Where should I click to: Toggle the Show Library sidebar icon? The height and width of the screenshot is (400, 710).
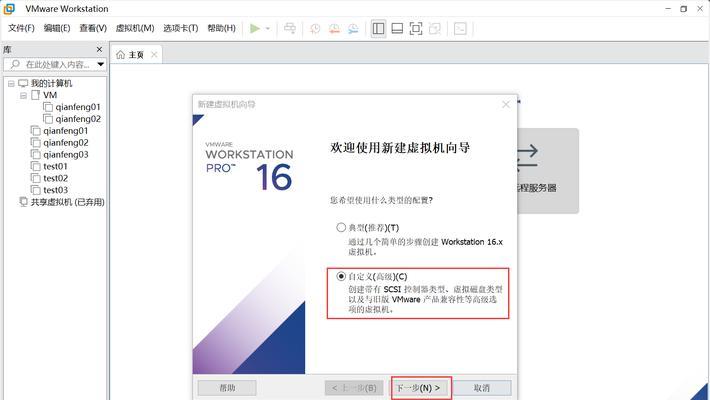pyautogui.click(x=378, y=29)
